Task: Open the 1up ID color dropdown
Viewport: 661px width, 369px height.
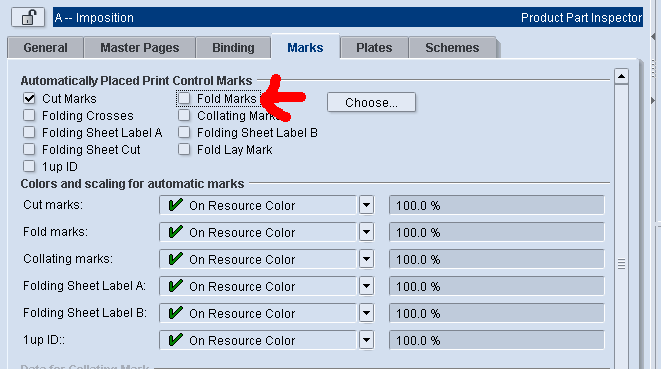Action: 366,340
